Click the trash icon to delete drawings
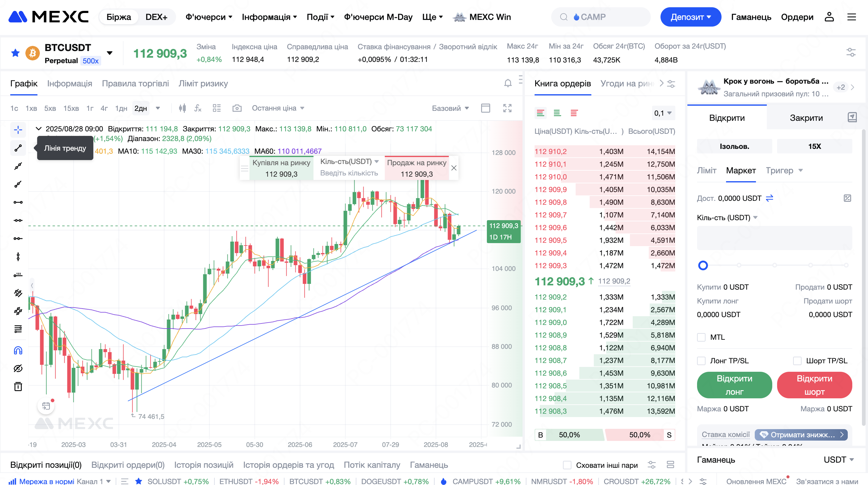The image size is (868, 485). [18, 386]
